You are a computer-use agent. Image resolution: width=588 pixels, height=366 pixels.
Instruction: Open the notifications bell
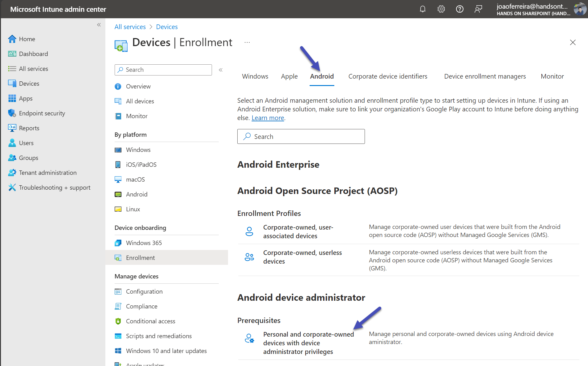click(x=422, y=9)
